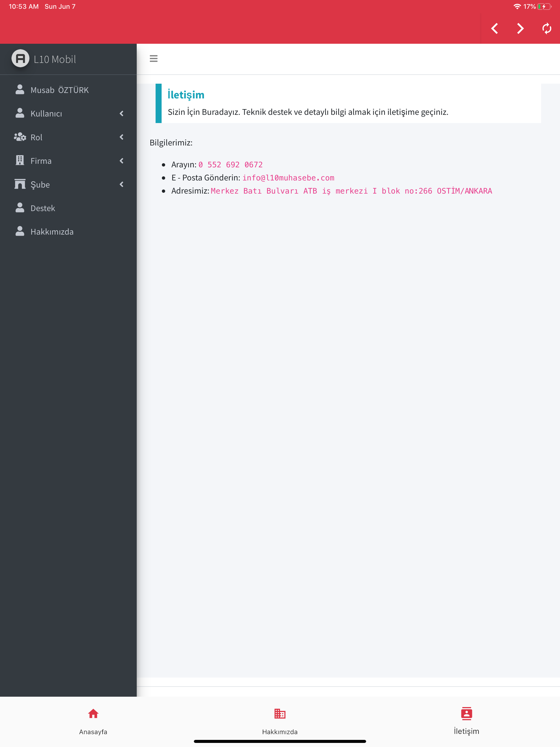560x747 pixels.
Task: Tap the İletişim contact card icon
Action: tap(466, 714)
